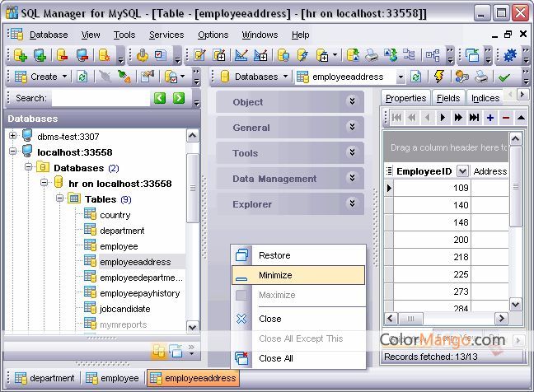Click the EmployeeID cell showing 218
This screenshot has width=534, height=392.
[432, 257]
